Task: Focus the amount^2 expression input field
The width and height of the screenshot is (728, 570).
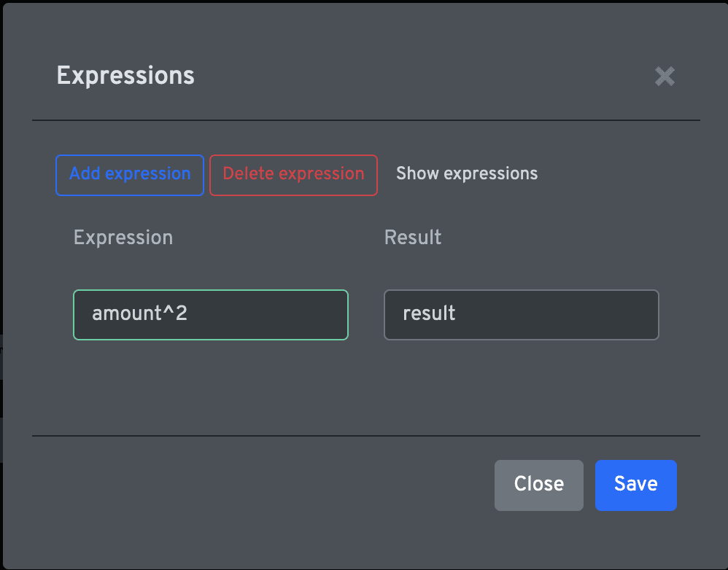Action: point(211,314)
